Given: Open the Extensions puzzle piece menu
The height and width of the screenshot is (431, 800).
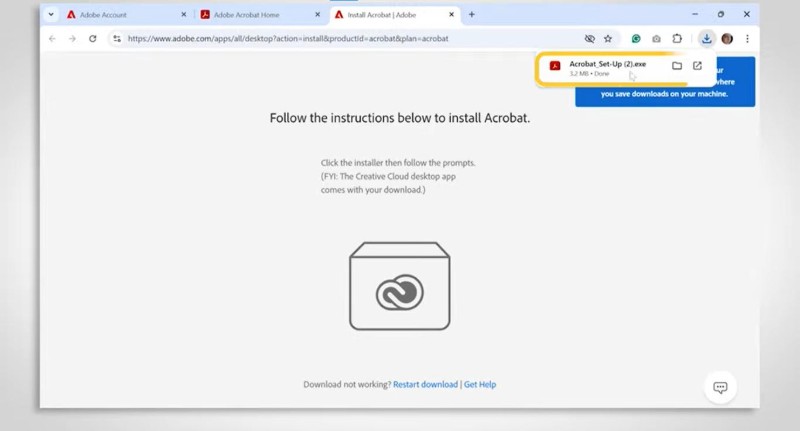Looking at the screenshot, I should (x=677, y=39).
